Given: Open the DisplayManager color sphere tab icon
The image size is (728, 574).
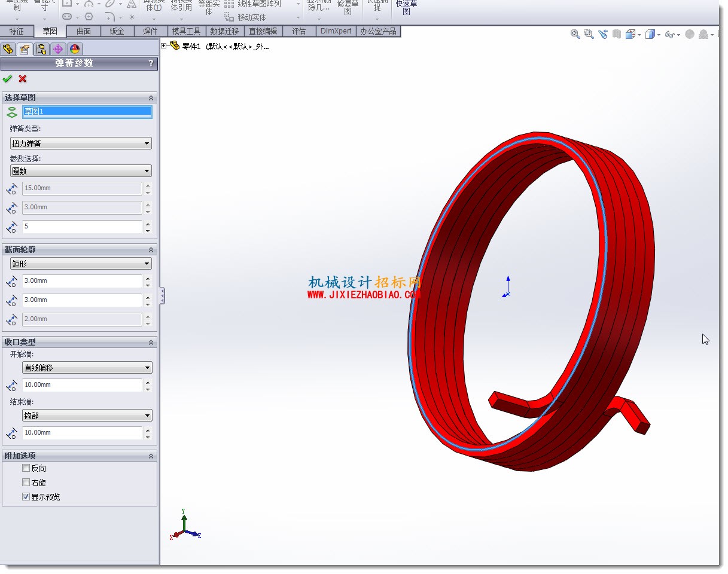Looking at the screenshot, I should pyautogui.click(x=74, y=49).
